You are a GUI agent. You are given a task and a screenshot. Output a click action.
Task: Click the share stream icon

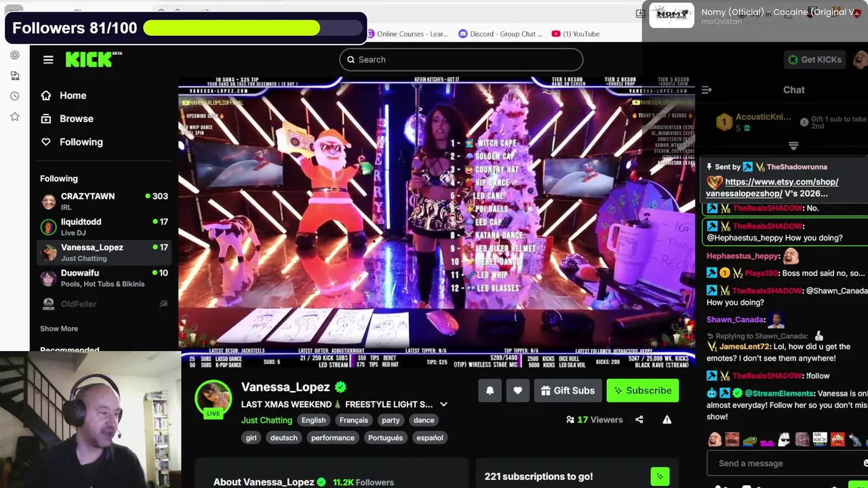639,420
